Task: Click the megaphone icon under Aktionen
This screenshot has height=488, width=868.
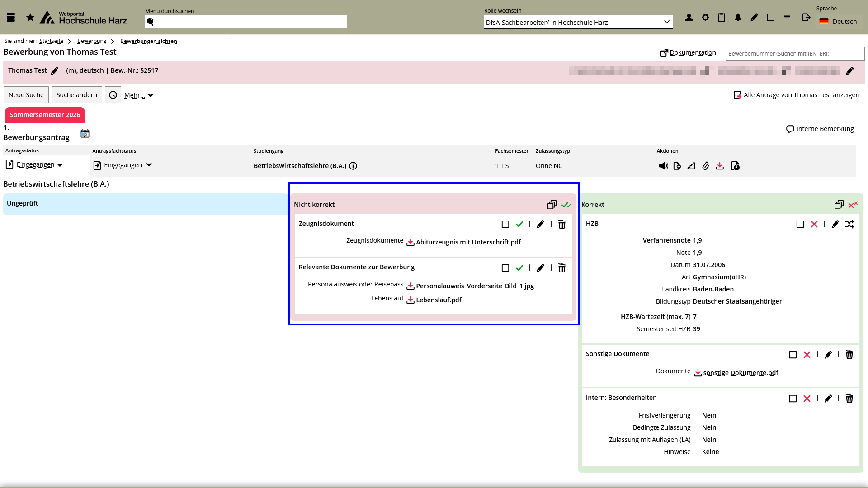Action: click(663, 166)
